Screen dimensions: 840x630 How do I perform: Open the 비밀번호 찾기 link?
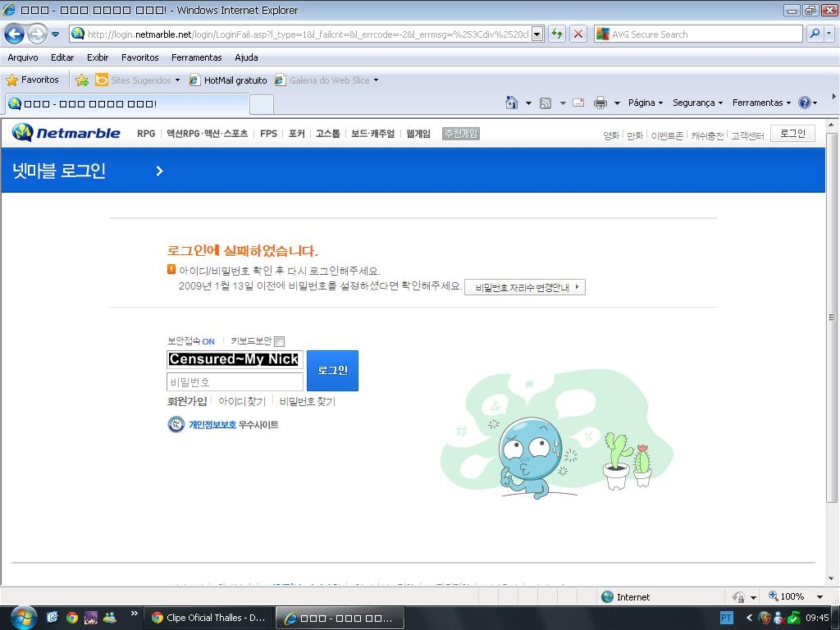click(308, 400)
